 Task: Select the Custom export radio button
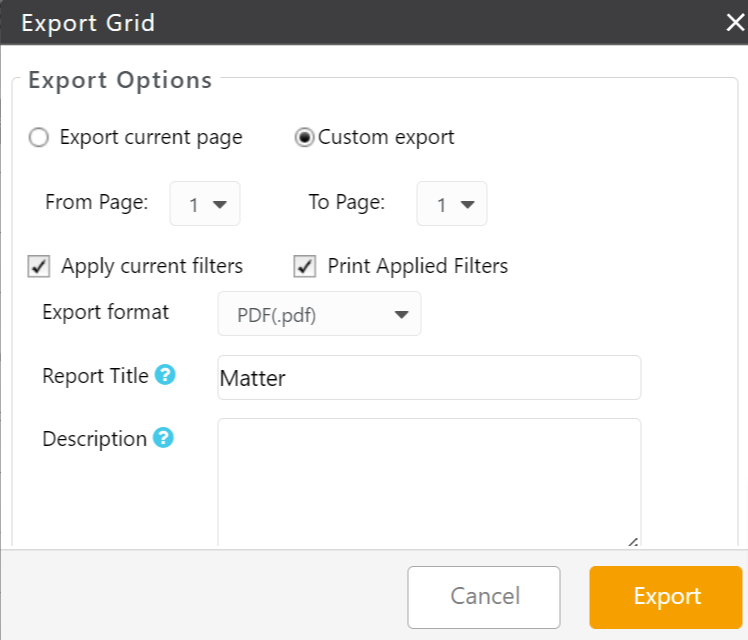tap(304, 138)
